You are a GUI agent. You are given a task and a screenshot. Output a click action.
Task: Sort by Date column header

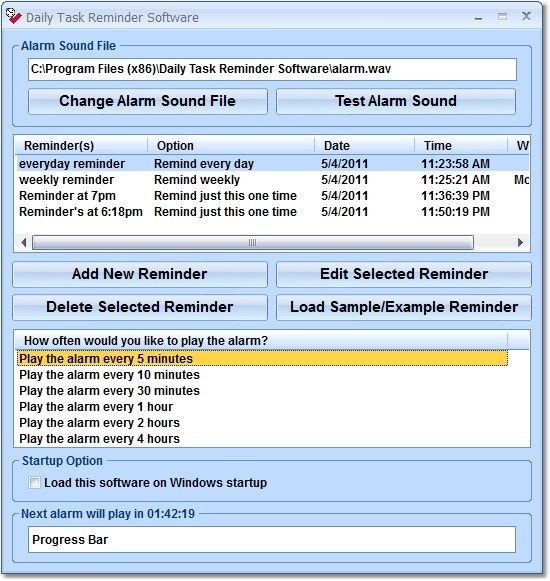[x=364, y=146]
